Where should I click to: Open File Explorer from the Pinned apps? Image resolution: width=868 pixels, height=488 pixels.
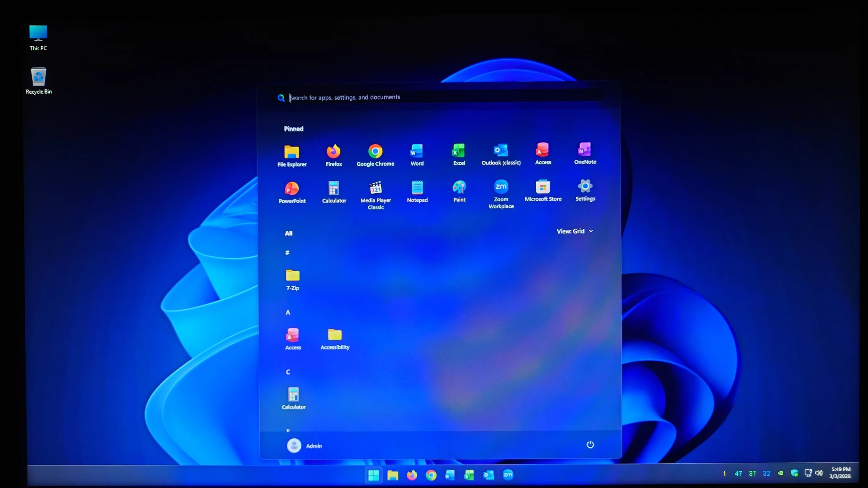[292, 156]
